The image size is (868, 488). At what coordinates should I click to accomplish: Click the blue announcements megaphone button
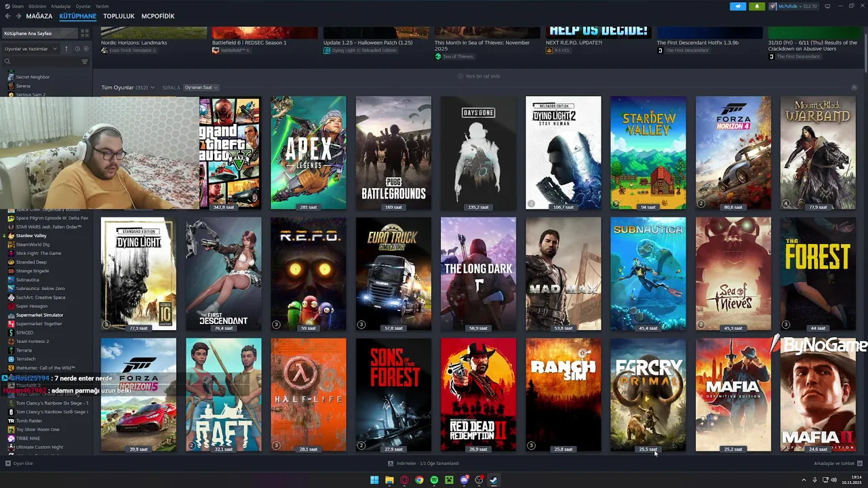[x=738, y=6]
